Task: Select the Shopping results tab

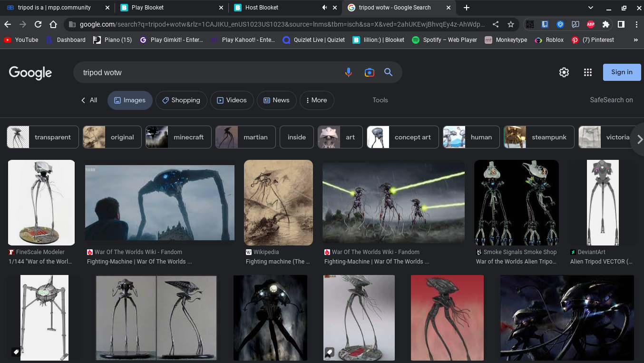Action: [181, 100]
